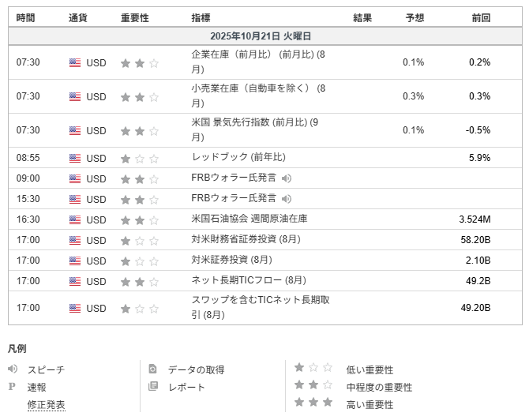This screenshot has height=420, width=529.
Task: Click the データの取得 document icon in the legend
Action: (x=153, y=369)
